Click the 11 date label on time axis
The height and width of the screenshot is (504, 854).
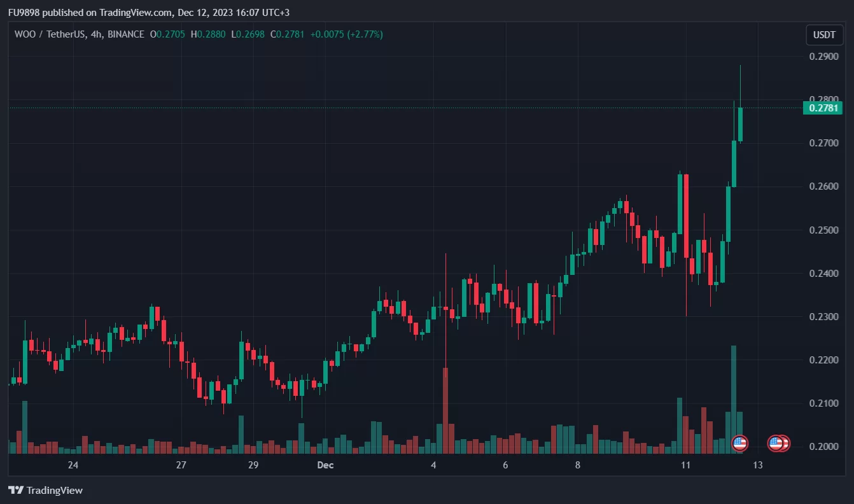click(x=685, y=465)
